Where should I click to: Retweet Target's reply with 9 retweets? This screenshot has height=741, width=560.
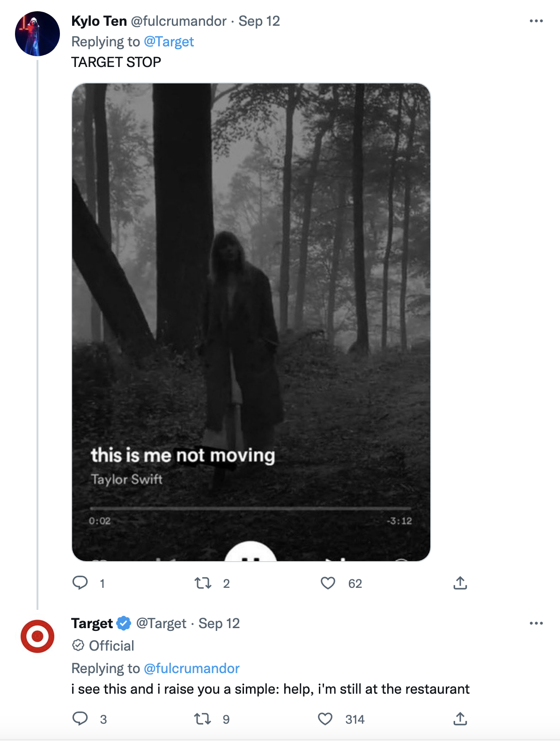[203, 719]
